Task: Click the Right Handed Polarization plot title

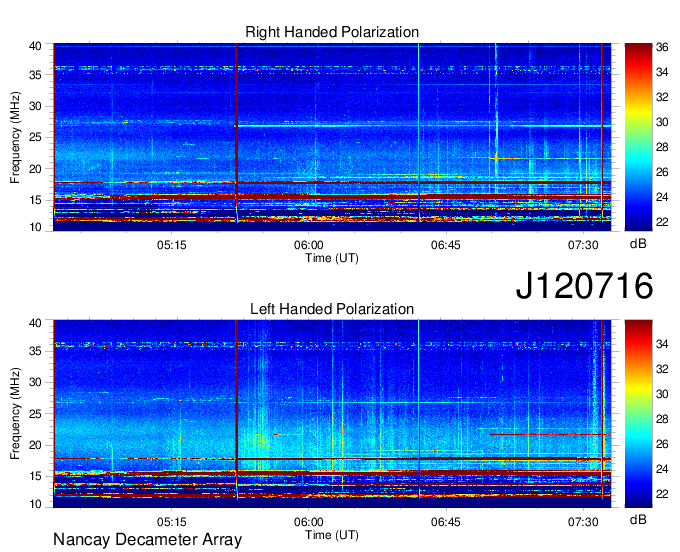Action: click(332, 32)
